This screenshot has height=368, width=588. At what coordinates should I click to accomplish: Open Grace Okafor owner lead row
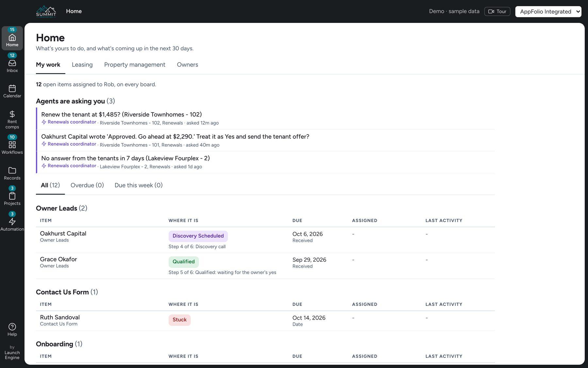click(265, 266)
